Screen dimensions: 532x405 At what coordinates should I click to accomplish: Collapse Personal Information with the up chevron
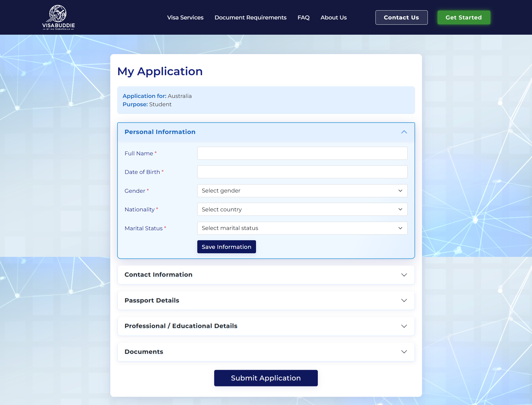404,132
